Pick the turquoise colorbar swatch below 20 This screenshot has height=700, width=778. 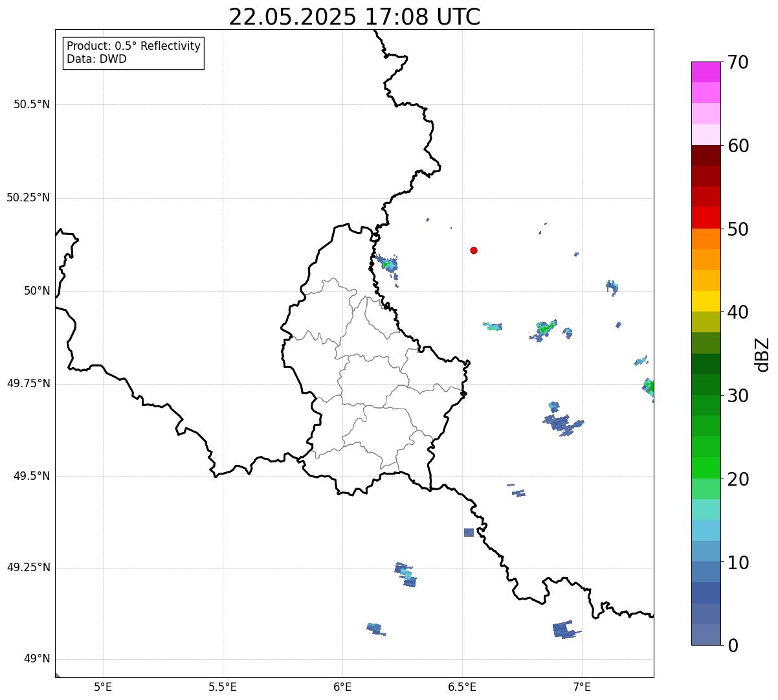point(706,510)
